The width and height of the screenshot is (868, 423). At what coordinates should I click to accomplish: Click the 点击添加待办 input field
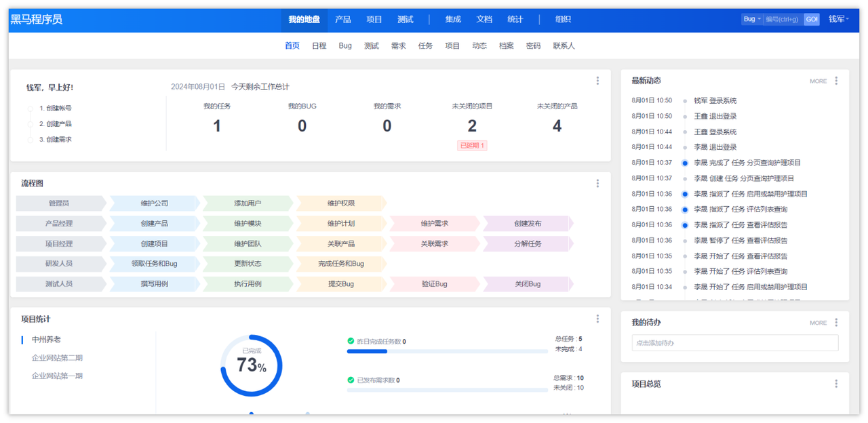[x=735, y=343]
